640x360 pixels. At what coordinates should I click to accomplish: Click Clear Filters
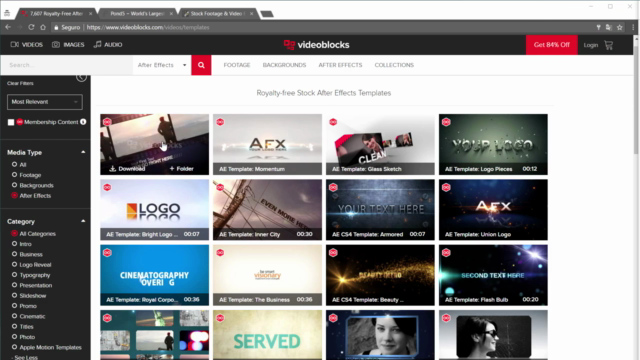click(x=20, y=83)
